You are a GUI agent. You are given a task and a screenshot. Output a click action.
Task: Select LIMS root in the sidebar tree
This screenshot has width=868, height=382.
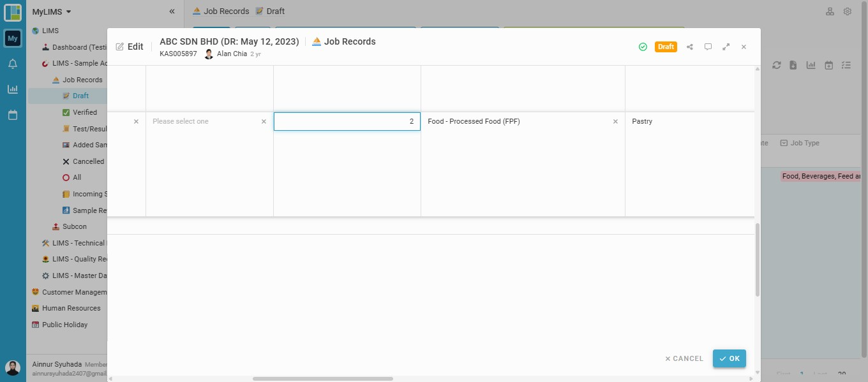(x=50, y=31)
